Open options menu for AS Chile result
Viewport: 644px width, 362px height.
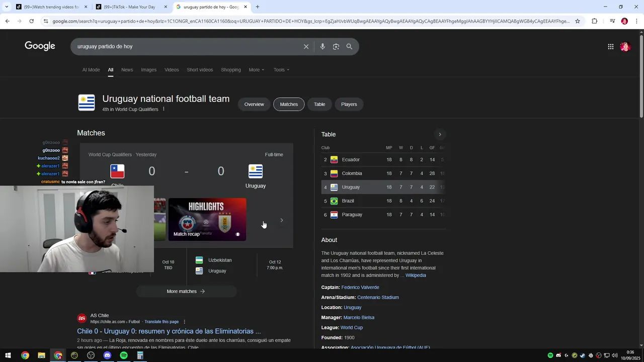click(184, 322)
